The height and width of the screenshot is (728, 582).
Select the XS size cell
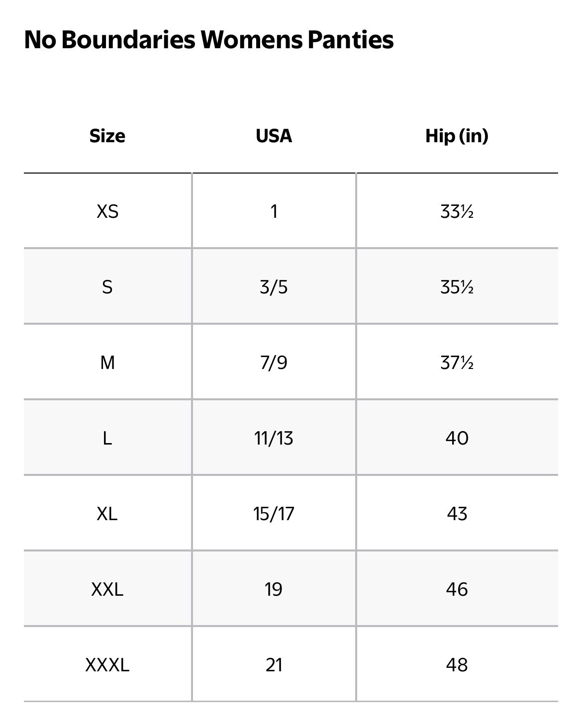(107, 211)
